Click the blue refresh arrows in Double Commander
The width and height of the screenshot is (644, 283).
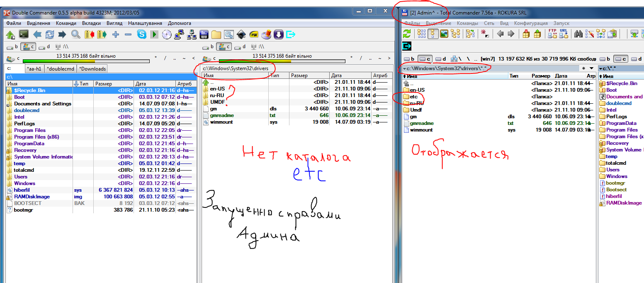[x=50, y=34]
